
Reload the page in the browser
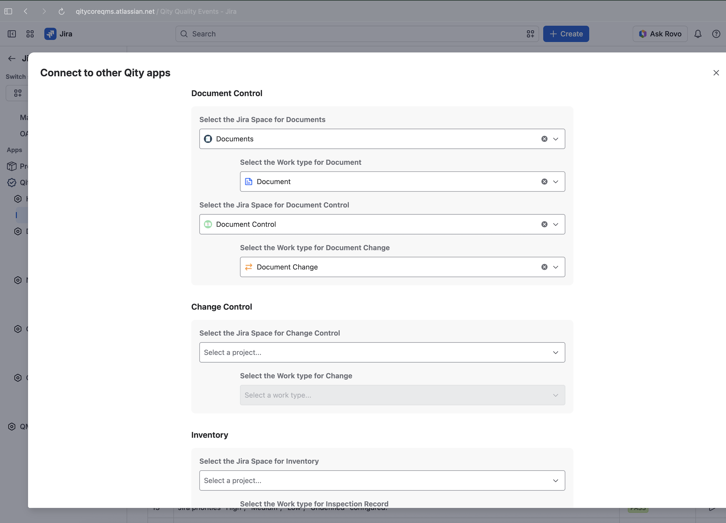pos(61,12)
